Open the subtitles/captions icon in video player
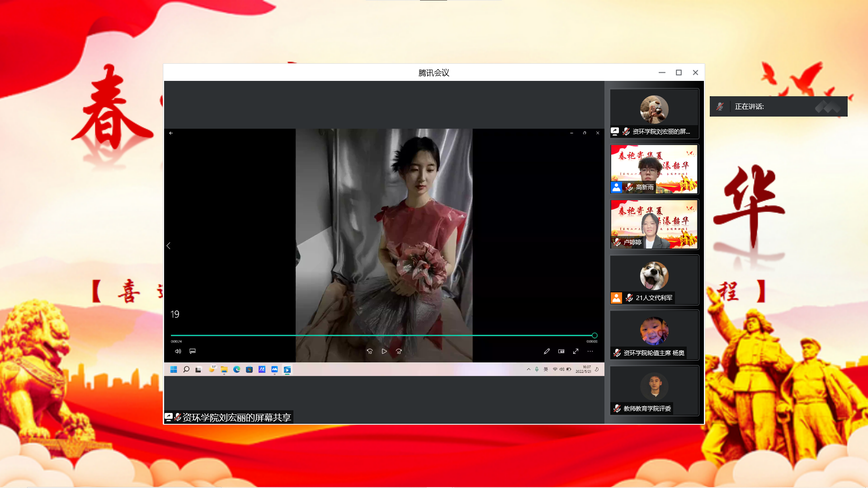 click(x=193, y=351)
